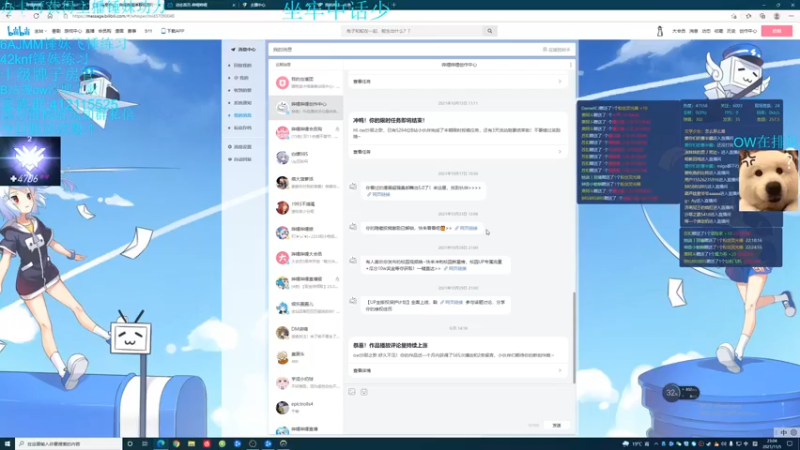Click the pink 大 avatar of 哔哩哔哩大会员
The width and height of the screenshot is (800, 450).
(282, 257)
